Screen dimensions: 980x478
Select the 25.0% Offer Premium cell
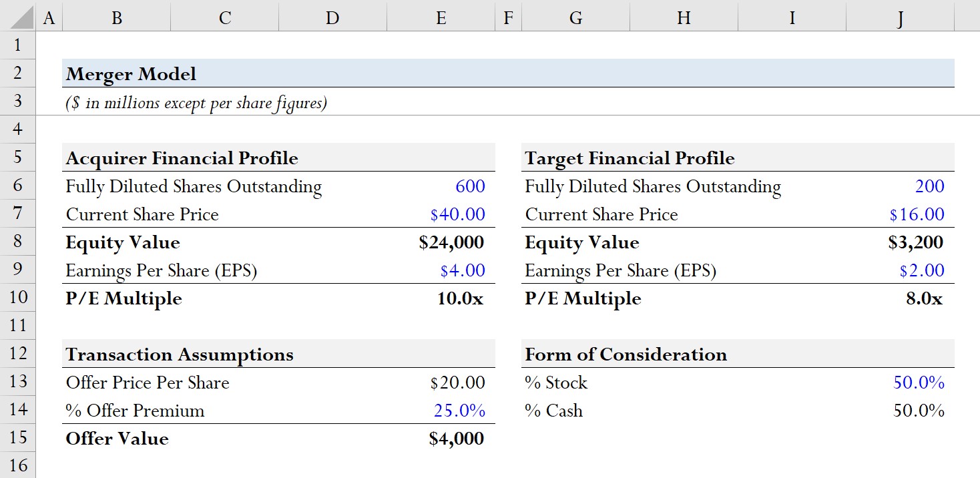441,411
